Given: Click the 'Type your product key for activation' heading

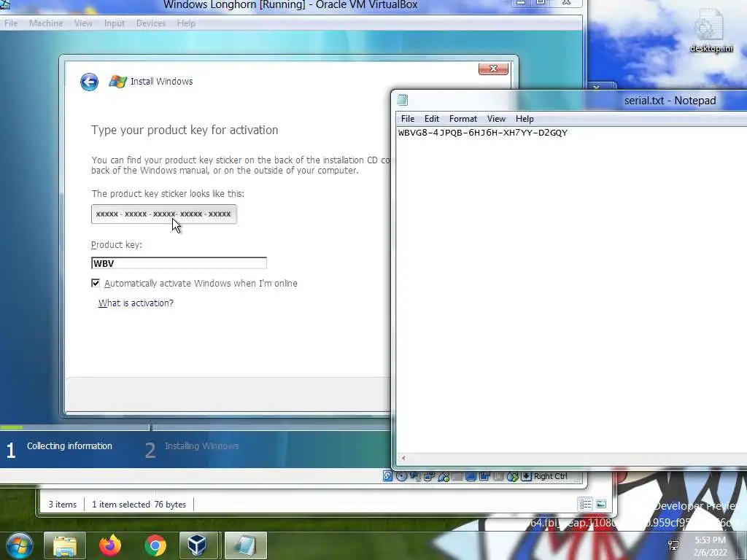Looking at the screenshot, I should (x=185, y=130).
